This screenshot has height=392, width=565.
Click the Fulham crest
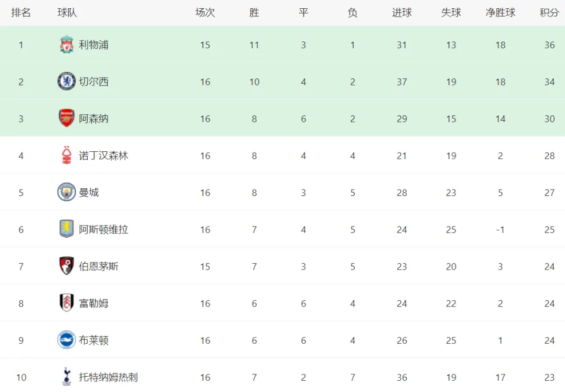[67, 303]
